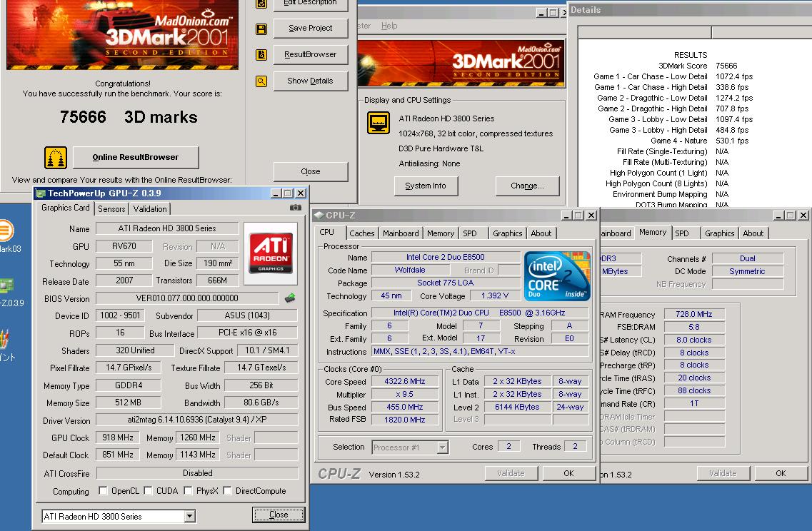Click the Close button in 3DMark results
This screenshot has height=531, width=812.
(311, 172)
